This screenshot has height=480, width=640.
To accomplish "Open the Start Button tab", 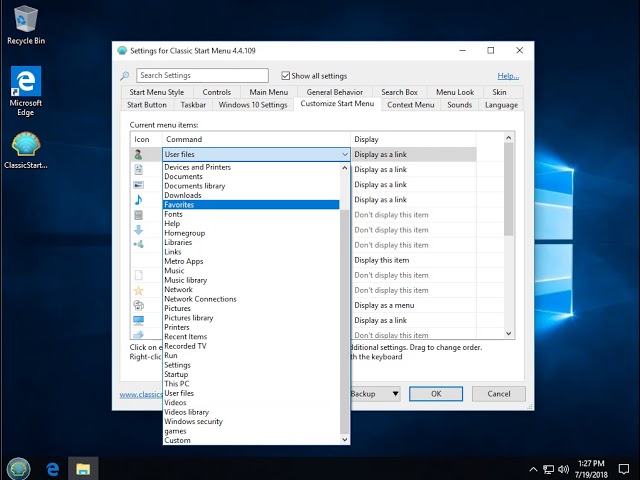I will point(147,105).
